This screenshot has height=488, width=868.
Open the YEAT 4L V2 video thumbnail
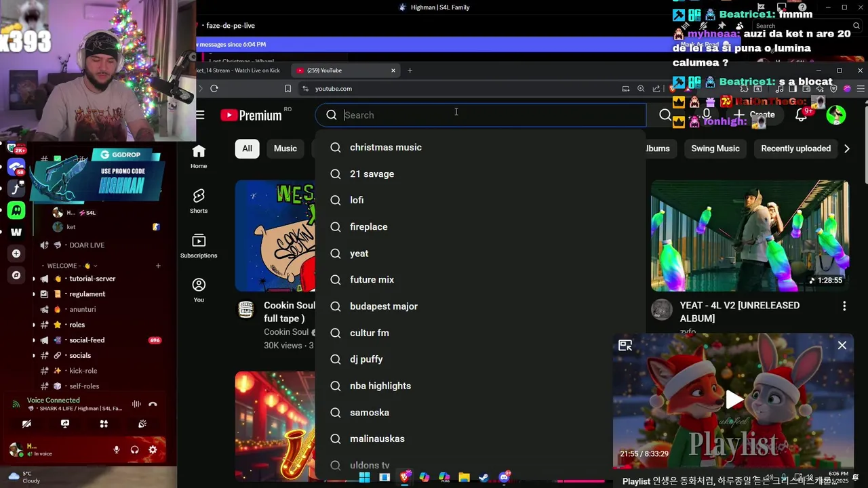pyautogui.click(x=750, y=236)
